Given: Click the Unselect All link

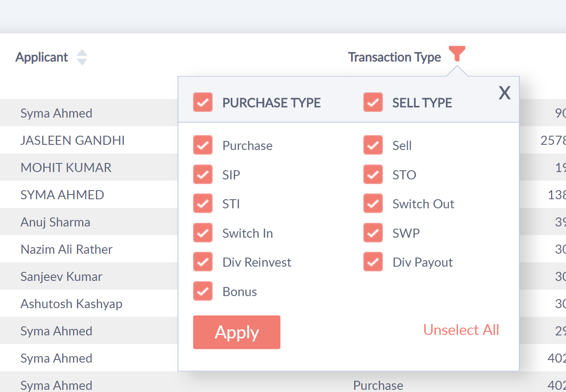Looking at the screenshot, I should [461, 330].
